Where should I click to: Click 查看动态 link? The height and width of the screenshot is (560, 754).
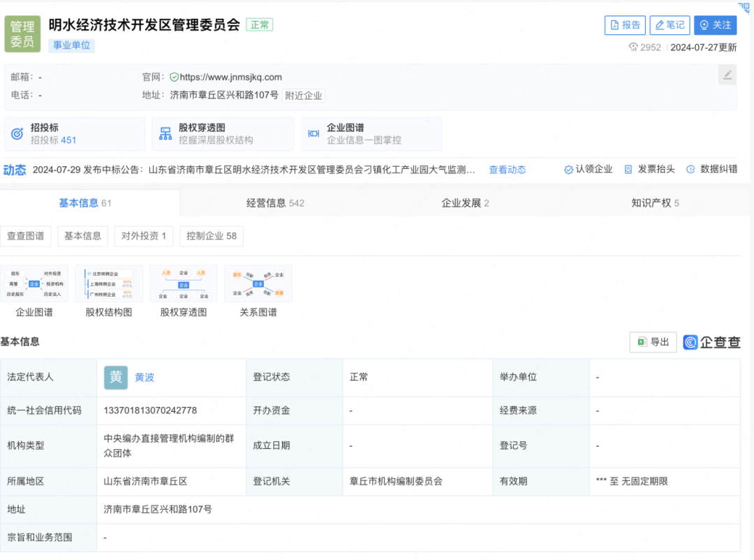507,170
